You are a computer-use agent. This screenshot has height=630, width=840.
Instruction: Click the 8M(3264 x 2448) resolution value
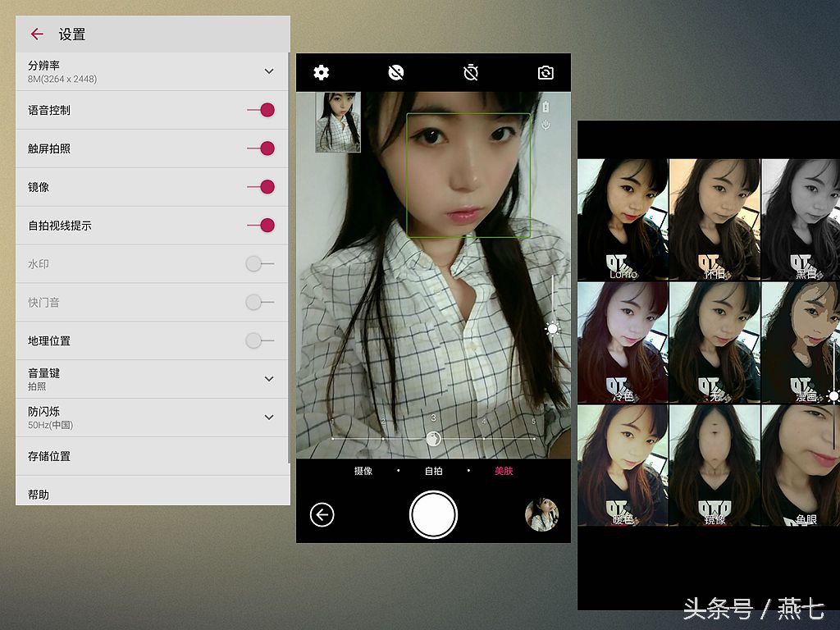[62, 80]
